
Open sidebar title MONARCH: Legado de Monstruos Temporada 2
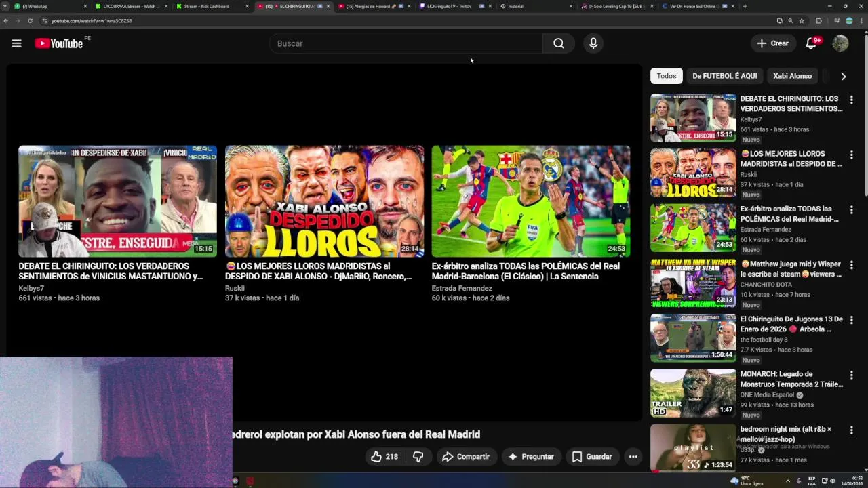[x=791, y=379]
